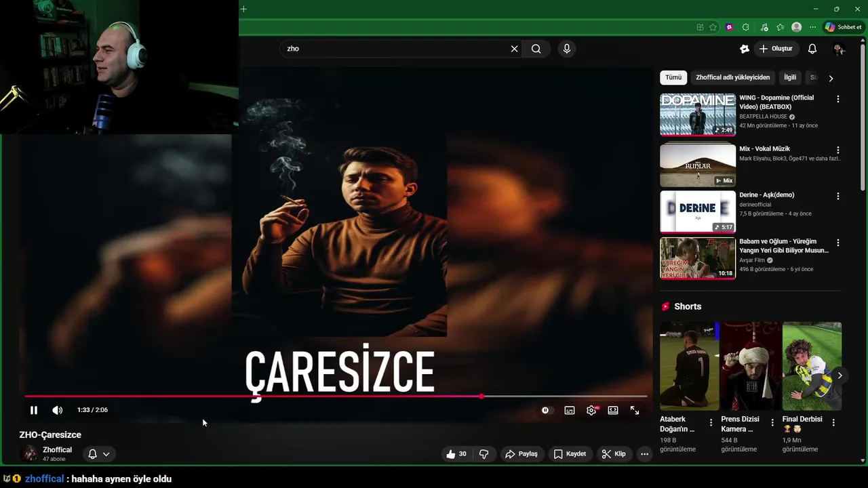The image size is (868, 488).
Task: Open the browser profile avatar
Action: (797, 27)
